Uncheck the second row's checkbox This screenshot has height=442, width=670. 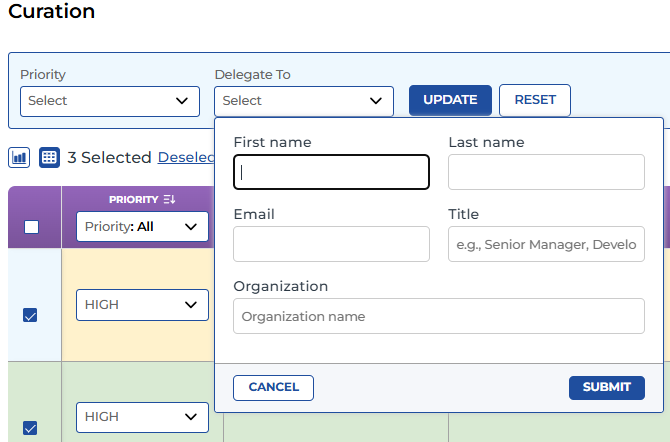(30, 428)
